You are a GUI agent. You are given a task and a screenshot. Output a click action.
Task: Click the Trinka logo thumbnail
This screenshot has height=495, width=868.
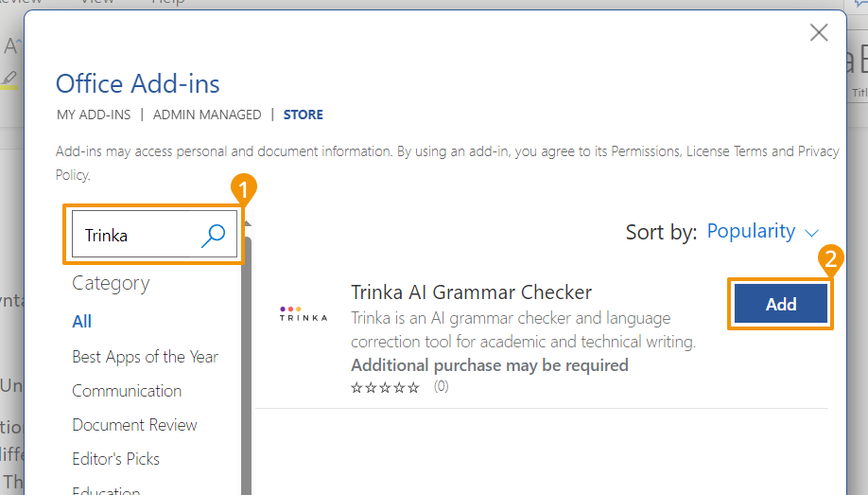pos(304,315)
